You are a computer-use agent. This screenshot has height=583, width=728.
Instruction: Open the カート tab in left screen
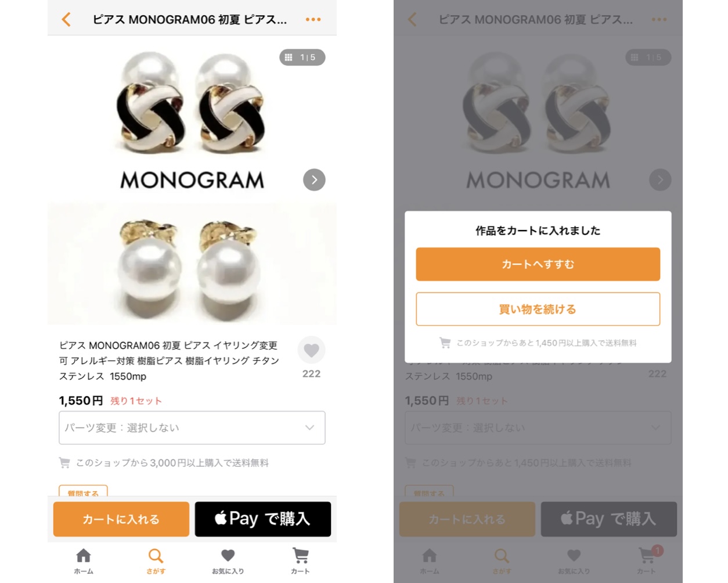(x=300, y=561)
